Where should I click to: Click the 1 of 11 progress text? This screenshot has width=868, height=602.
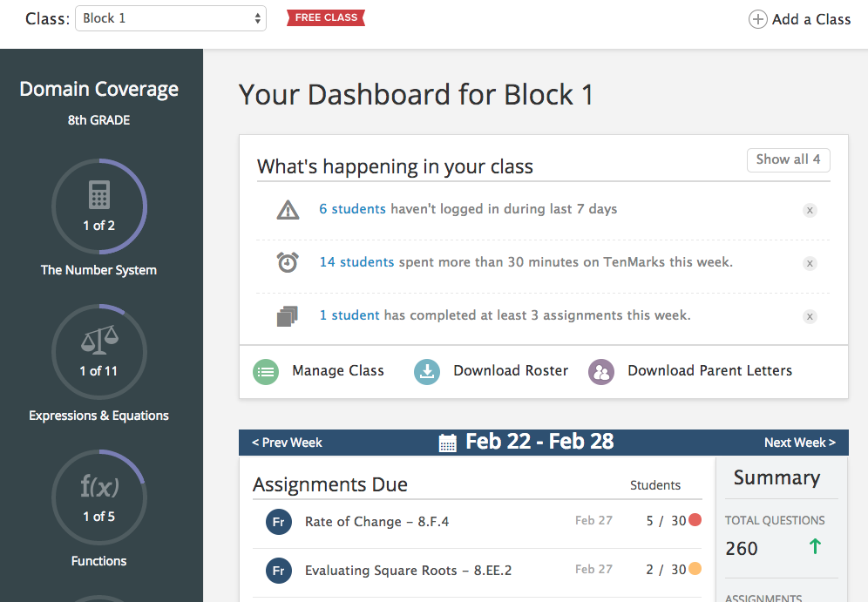click(98, 371)
